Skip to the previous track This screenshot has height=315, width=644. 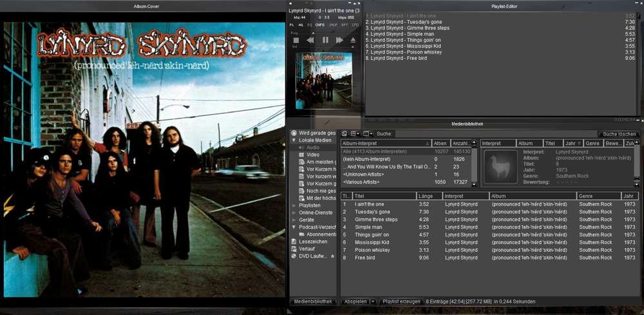click(310, 40)
